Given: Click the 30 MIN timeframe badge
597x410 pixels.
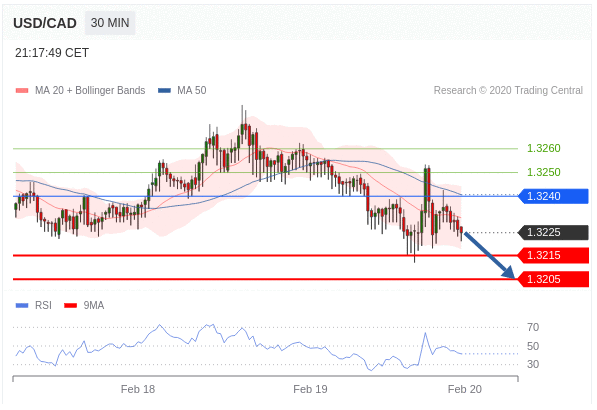Looking at the screenshot, I should pyautogui.click(x=110, y=23).
